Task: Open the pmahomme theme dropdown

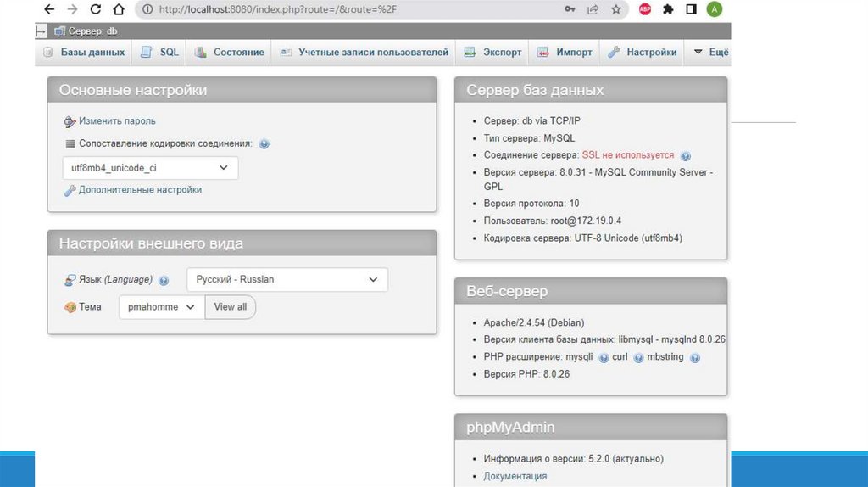Action: [x=162, y=307]
